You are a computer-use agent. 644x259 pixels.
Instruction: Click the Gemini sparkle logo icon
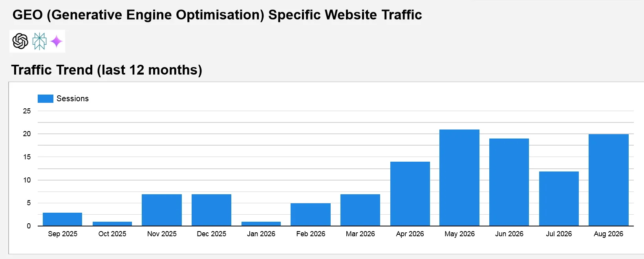pyautogui.click(x=57, y=41)
